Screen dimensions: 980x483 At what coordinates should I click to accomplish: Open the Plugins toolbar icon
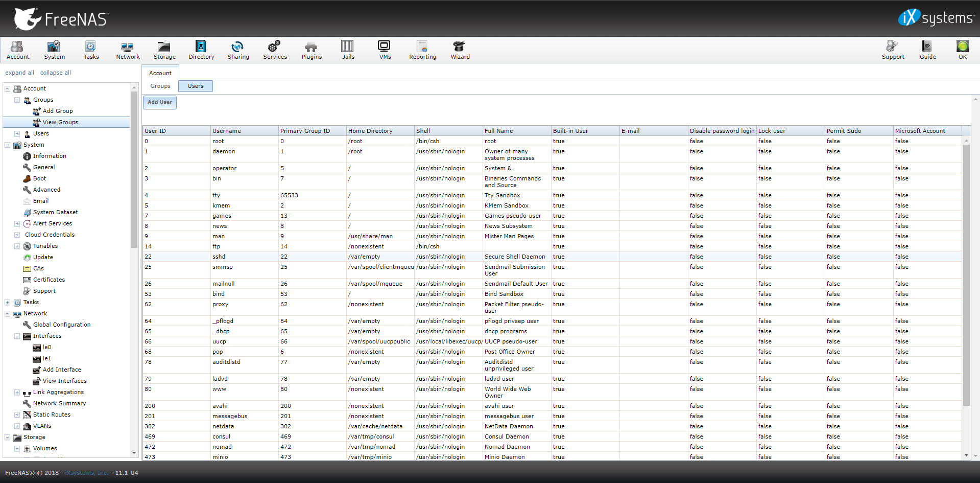[312, 50]
